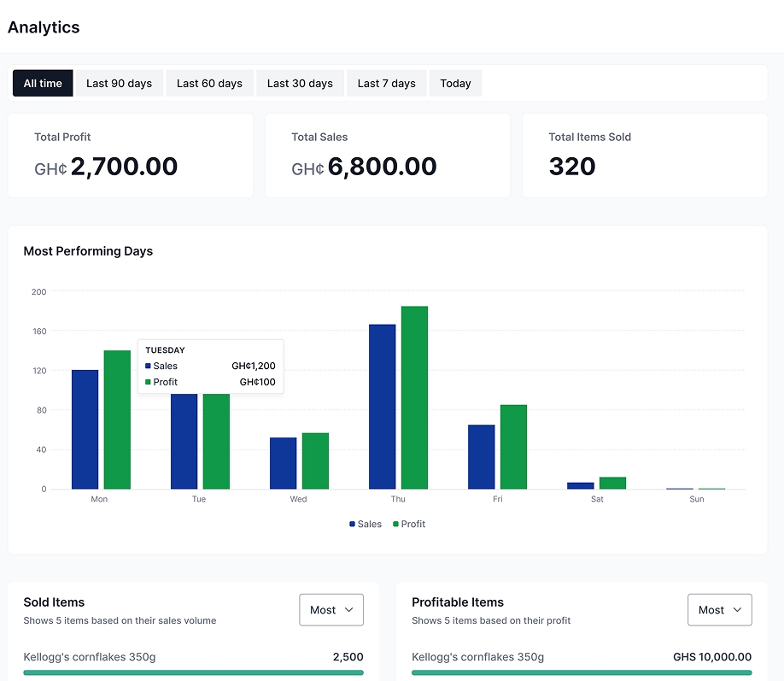The height and width of the screenshot is (681, 784).
Task: Open the chevron on Sold Items dropdown
Action: click(x=349, y=610)
